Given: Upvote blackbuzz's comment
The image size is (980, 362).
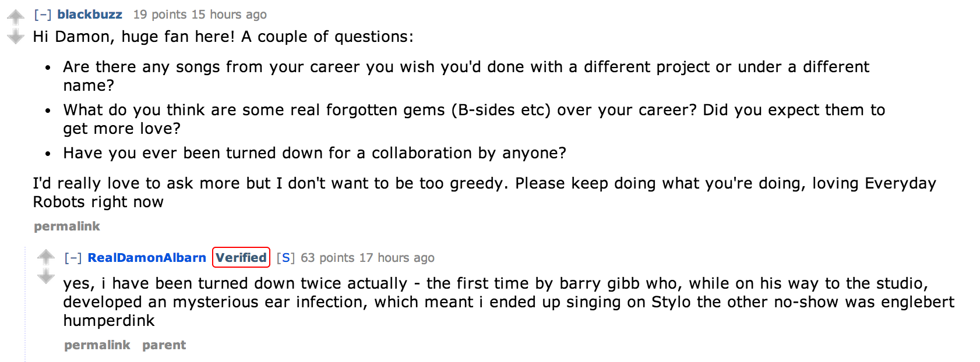Looking at the screenshot, I should (x=16, y=16).
